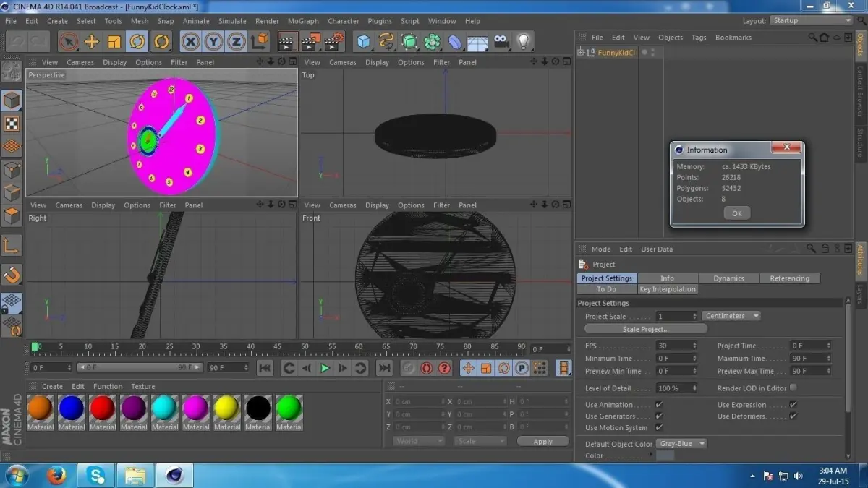Open Edit Render Settings clapperboard with gear
The height and width of the screenshot is (488, 868).
[x=333, y=41]
